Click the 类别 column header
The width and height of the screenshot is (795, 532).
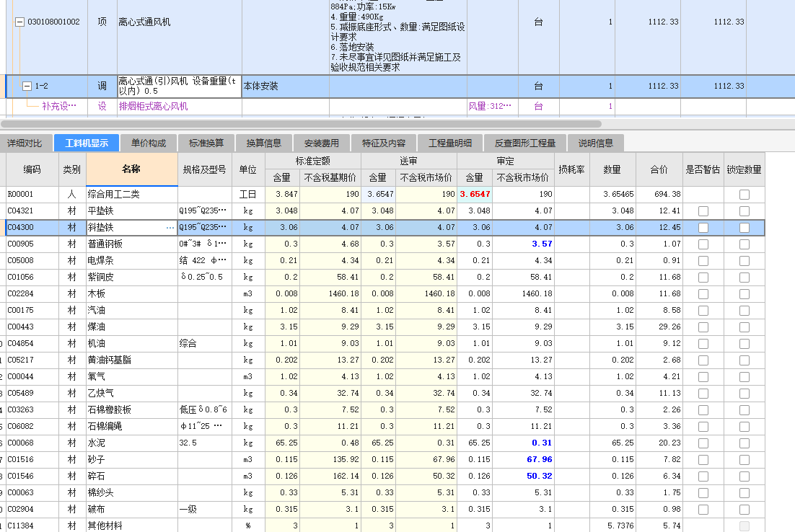click(x=72, y=169)
